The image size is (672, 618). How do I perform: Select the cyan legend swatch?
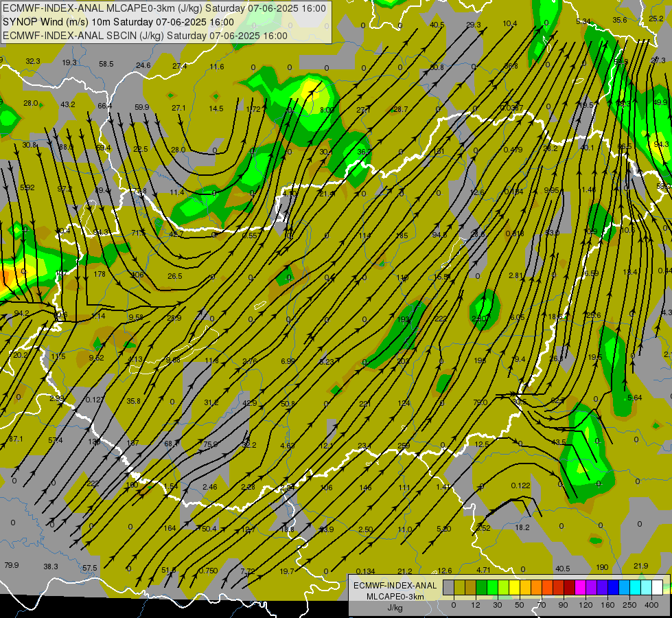point(635,588)
